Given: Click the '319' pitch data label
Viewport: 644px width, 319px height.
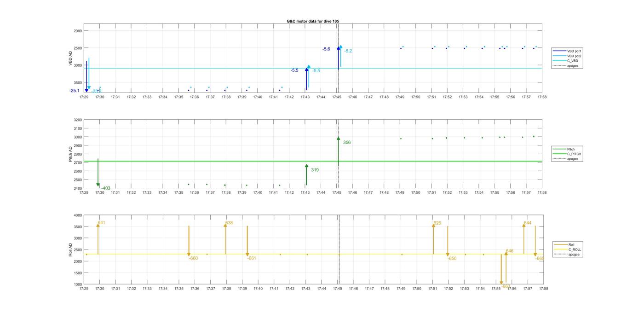Looking at the screenshot, I should click(315, 170).
